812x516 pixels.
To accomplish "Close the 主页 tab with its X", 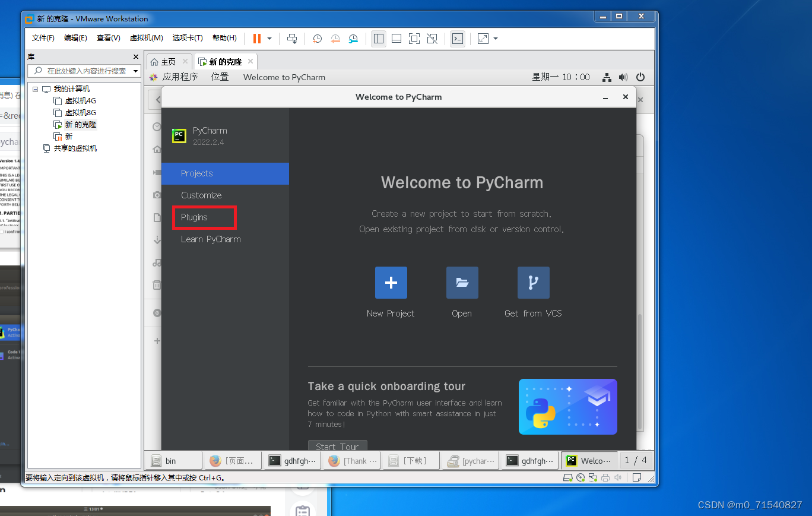I will (x=185, y=62).
